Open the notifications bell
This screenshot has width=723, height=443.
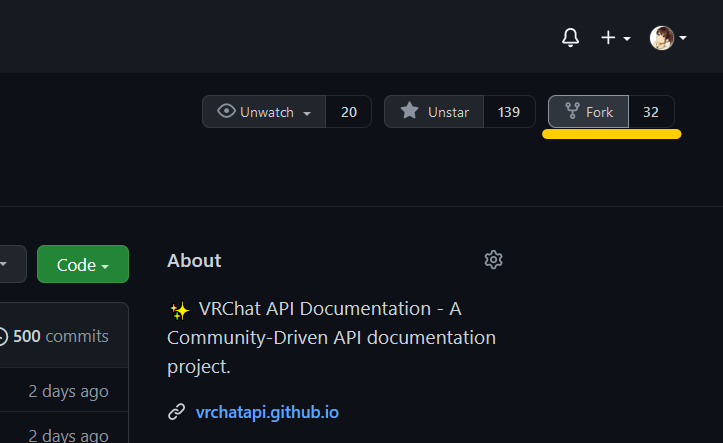pyautogui.click(x=571, y=38)
